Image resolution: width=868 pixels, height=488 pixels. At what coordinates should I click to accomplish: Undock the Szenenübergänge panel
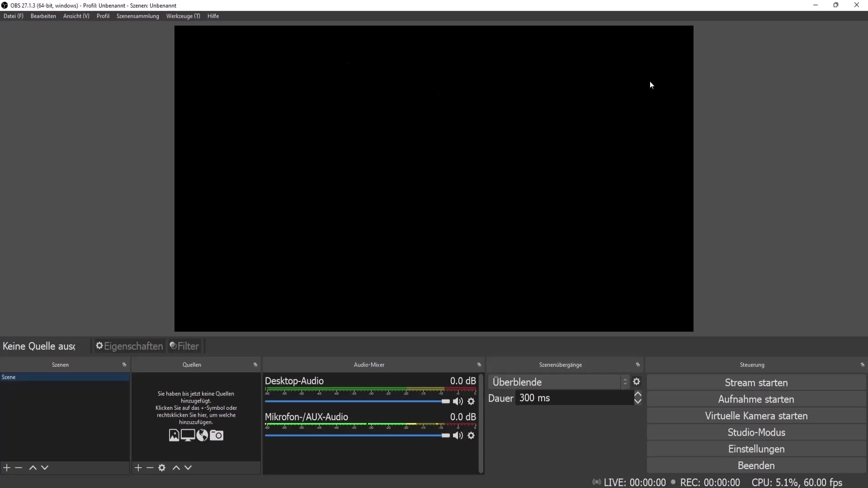coord(638,365)
